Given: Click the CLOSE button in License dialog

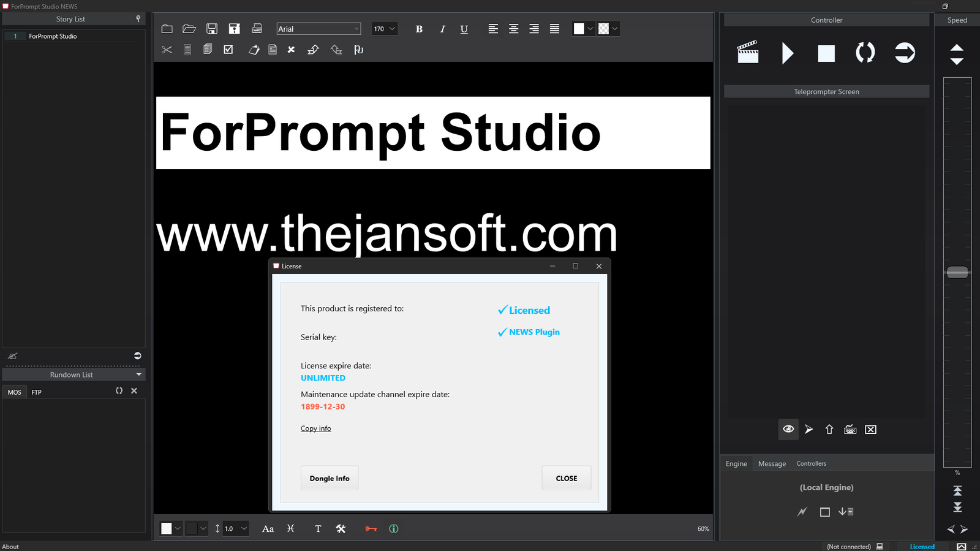Looking at the screenshot, I should click(567, 478).
